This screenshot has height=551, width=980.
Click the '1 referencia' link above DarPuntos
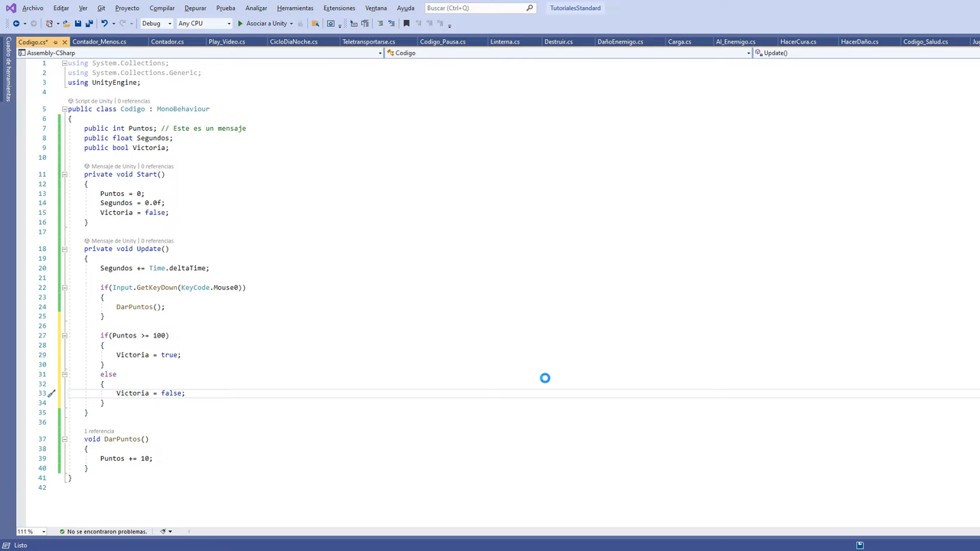[x=99, y=431]
